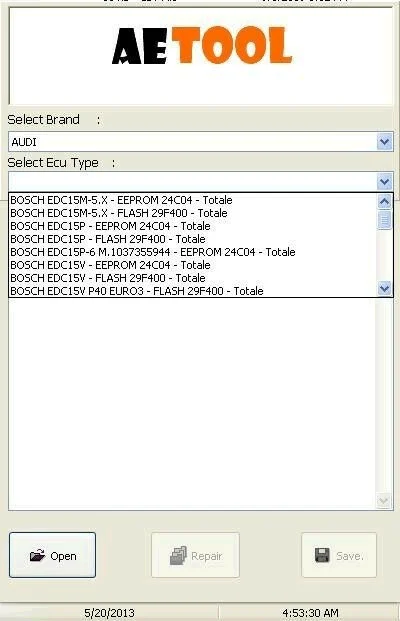Viewport: 400px width, 621px height.
Task: Select BOSCH EDC15V FLASH 29F400 entry
Action: 108,278
